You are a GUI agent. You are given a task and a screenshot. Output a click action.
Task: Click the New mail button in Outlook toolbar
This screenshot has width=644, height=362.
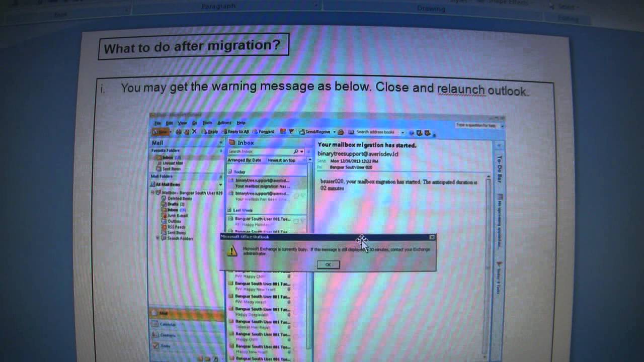[x=161, y=132]
